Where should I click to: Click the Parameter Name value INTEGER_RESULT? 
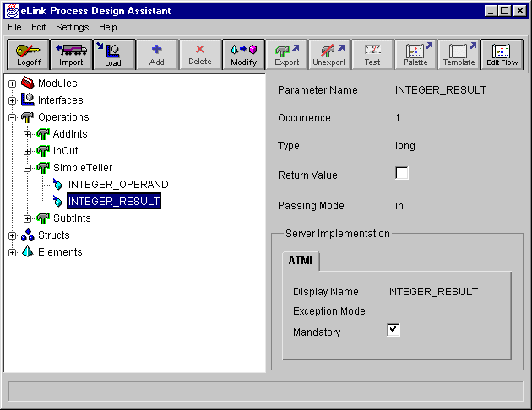(x=441, y=89)
